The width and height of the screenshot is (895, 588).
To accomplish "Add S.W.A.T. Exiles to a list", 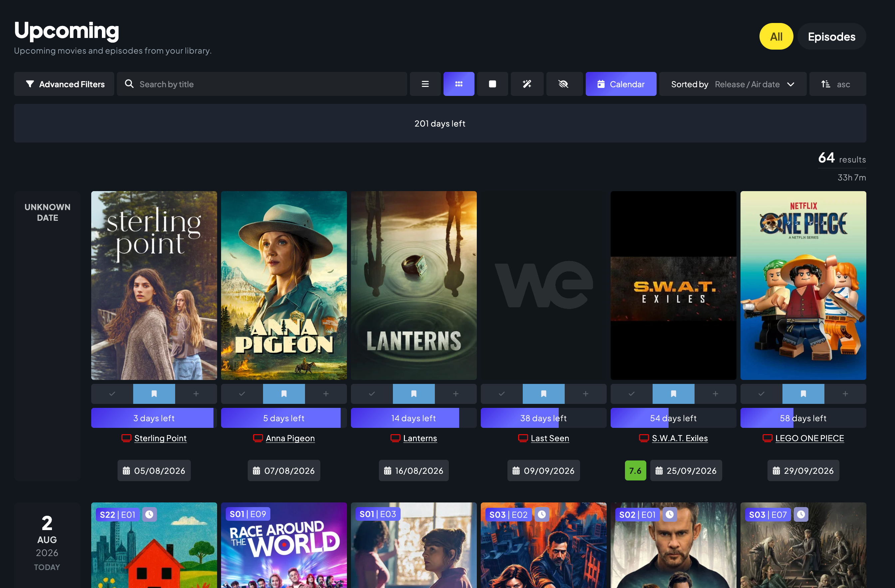I will click(x=715, y=394).
